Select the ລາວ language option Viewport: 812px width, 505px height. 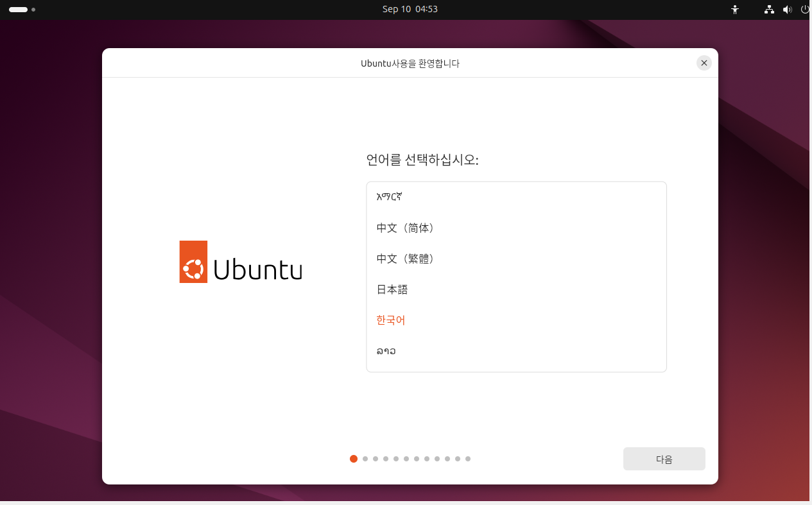pyautogui.click(x=516, y=351)
